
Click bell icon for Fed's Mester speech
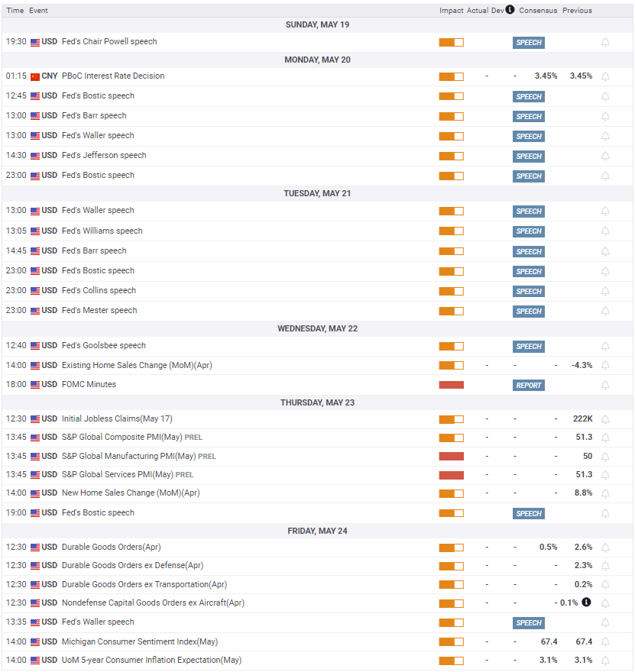pyautogui.click(x=605, y=311)
